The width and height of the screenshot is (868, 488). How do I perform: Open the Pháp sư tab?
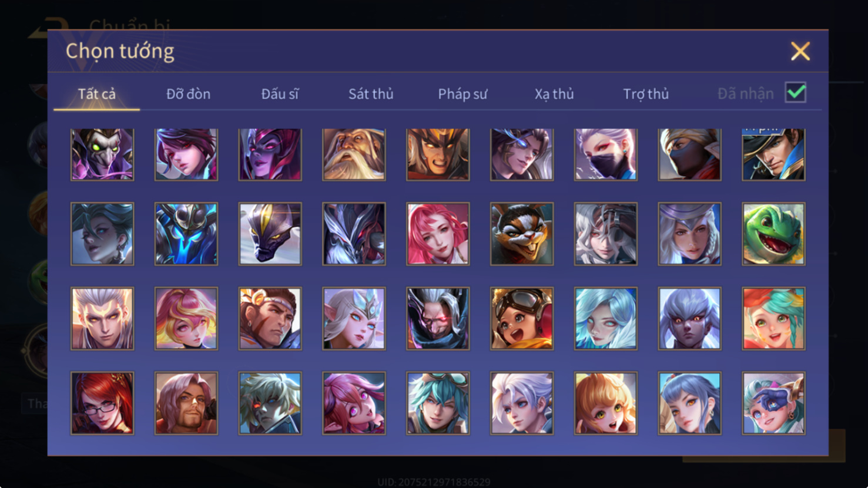[x=463, y=94]
